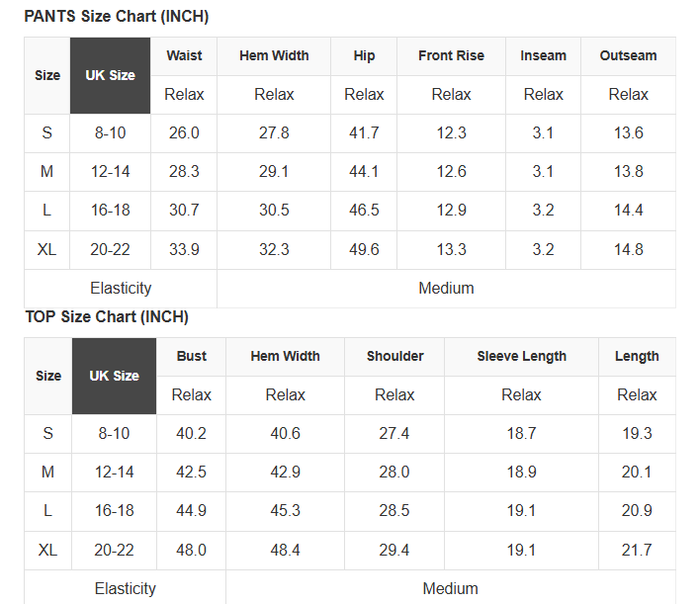Screen dimensions: 700x604
Task: Select dark UK Size header in pants table
Action: [110, 75]
